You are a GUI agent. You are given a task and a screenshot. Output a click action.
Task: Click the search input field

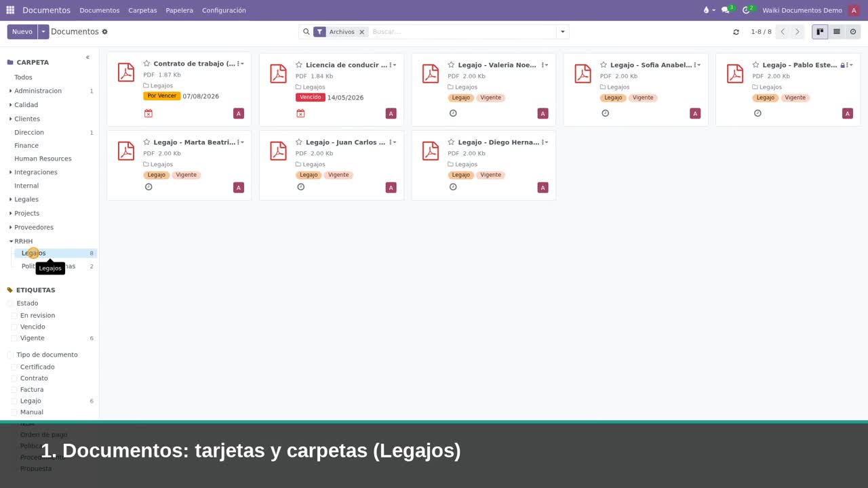coord(462,32)
